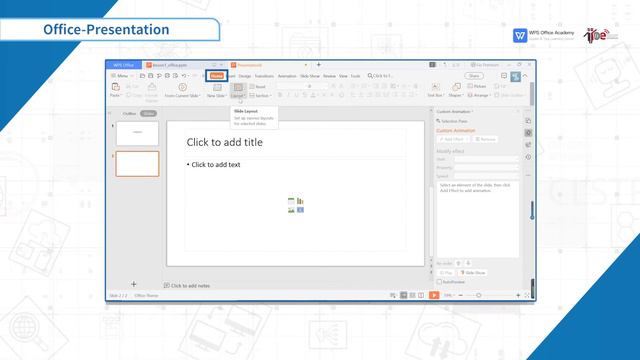The image size is (640, 360).
Task: Toggle the AutoPreview checkbox
Action: tap(440, 282)
